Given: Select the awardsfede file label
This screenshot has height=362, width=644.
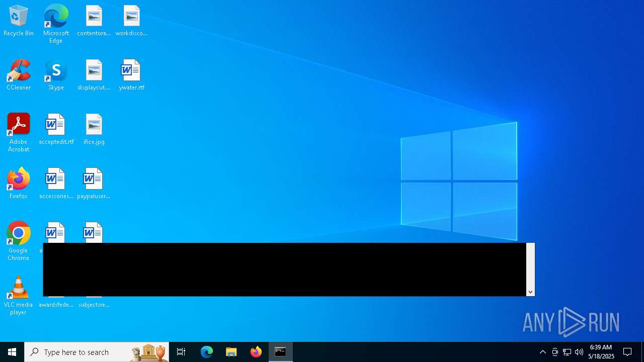Looking at the screenshot, I should [x=56, y=305].
